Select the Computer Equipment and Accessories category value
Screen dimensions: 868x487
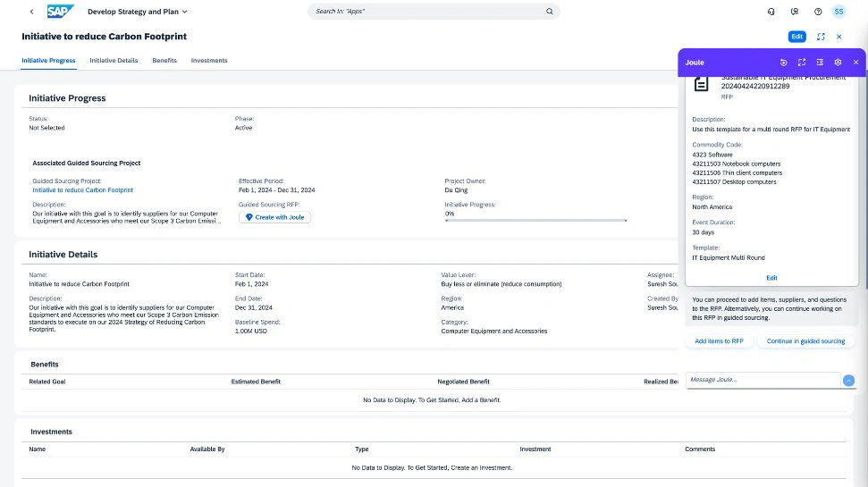tap(493, 331)
